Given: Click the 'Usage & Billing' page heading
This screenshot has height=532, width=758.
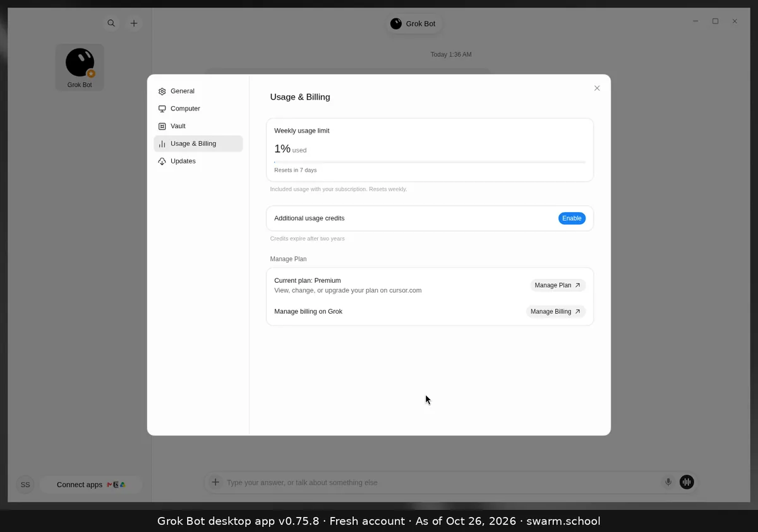Looking at the screenshot, I should [300, 97].
